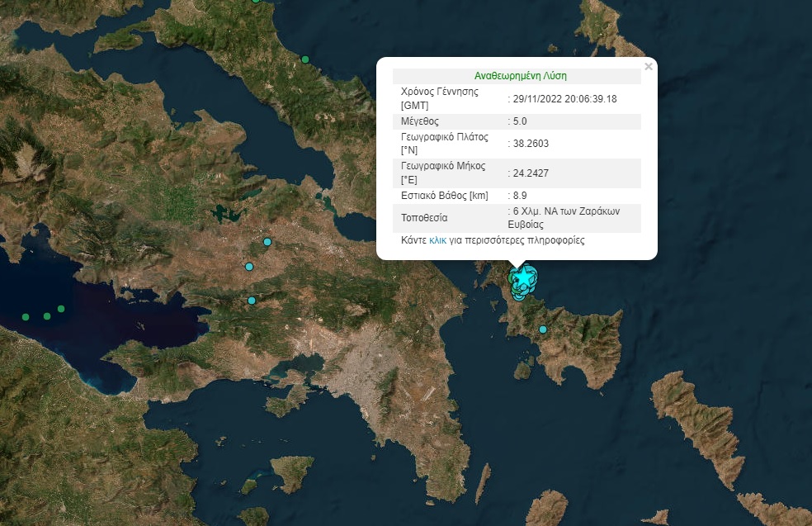This screenshot has width=812, height=526.
Task: Click the green marker on the northern Evia coast
Action: coord(305,59)
